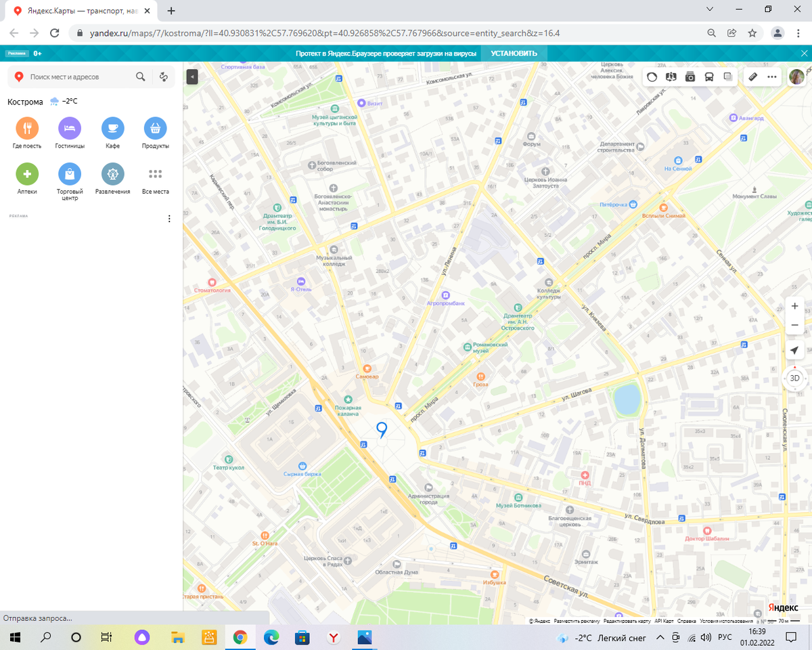Open Windows Start menu

point(15,637)
